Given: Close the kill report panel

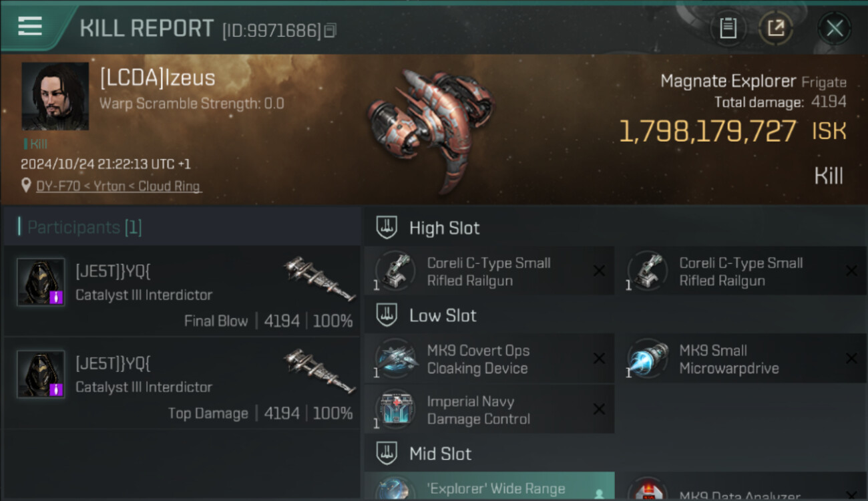Looking at the screenshot, I should (835, 28).
